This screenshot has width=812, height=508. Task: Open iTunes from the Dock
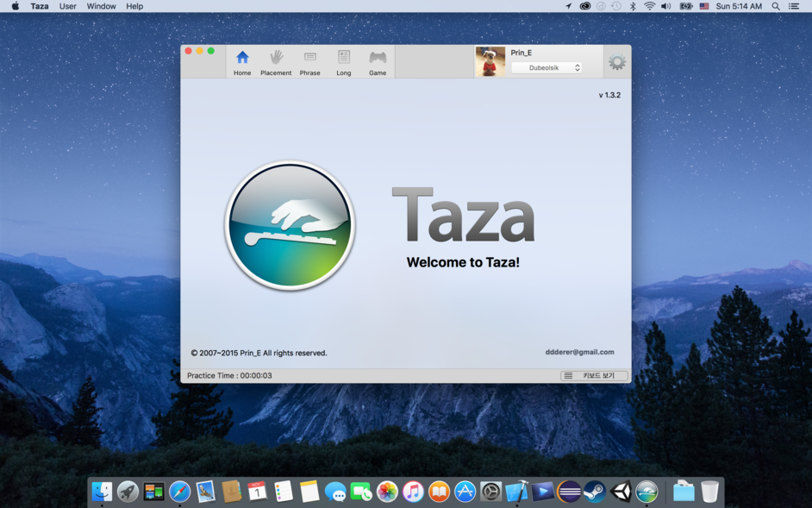(x=413, y=491)
